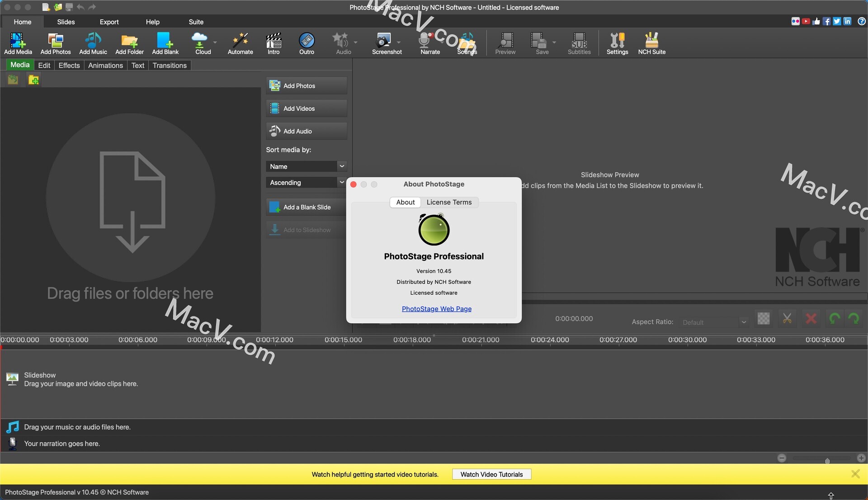The height and width of the screenshot is (500, 868).
Task: Open the Aspect Ratio Default dropdown
Action: click(x=713, y=322)
